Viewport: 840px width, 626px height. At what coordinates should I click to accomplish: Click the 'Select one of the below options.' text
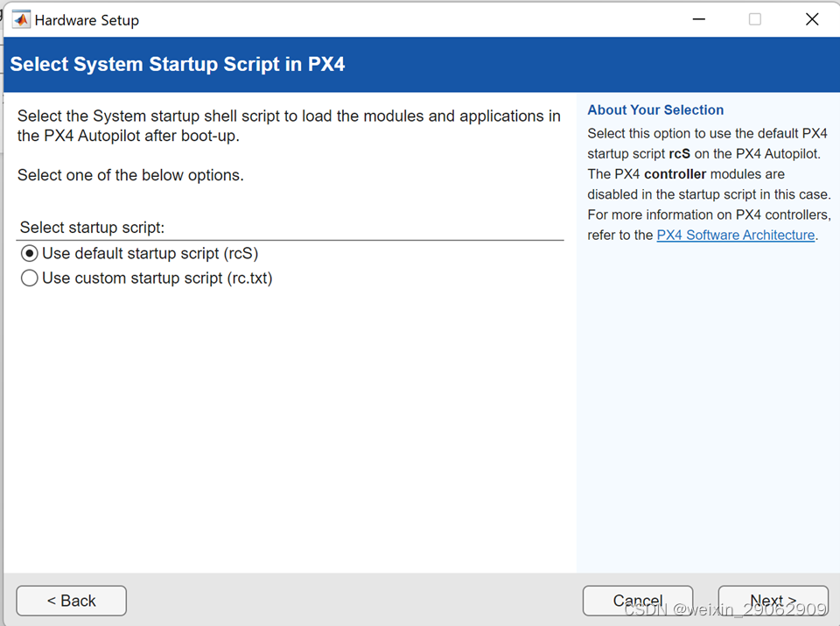pos(130,175)
